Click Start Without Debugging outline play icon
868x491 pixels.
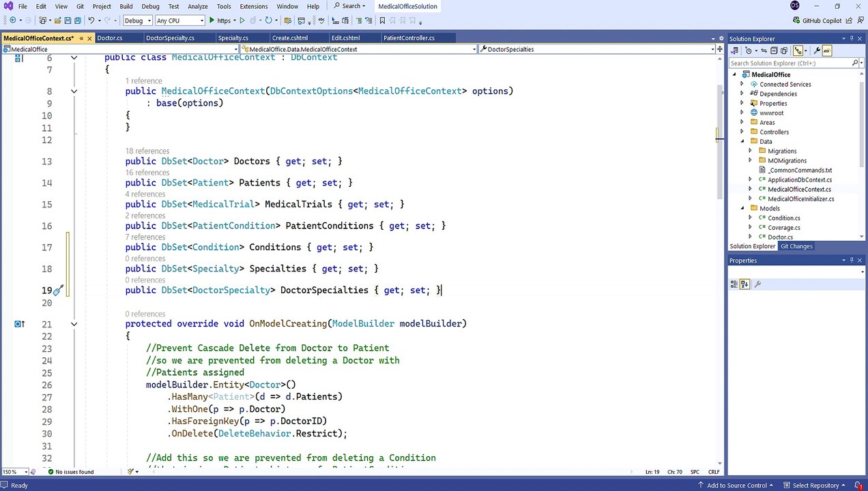(x=242, y=20)
